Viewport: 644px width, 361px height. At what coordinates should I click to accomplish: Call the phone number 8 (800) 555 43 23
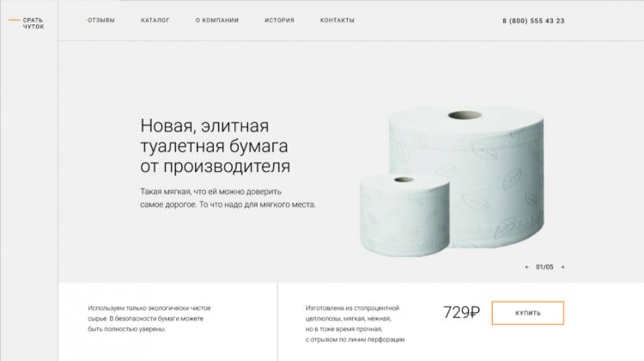click(x=533, y=21)
